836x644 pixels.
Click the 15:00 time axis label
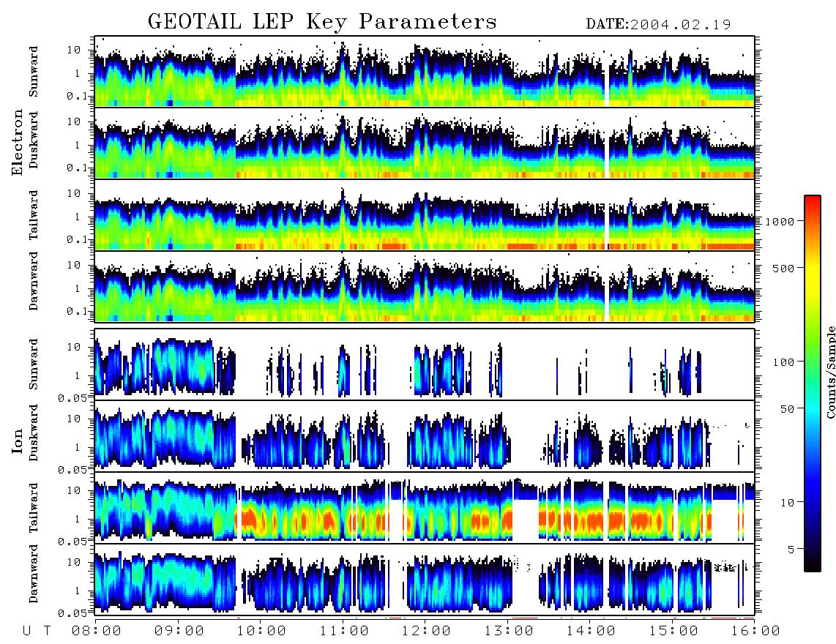(673, 631)
